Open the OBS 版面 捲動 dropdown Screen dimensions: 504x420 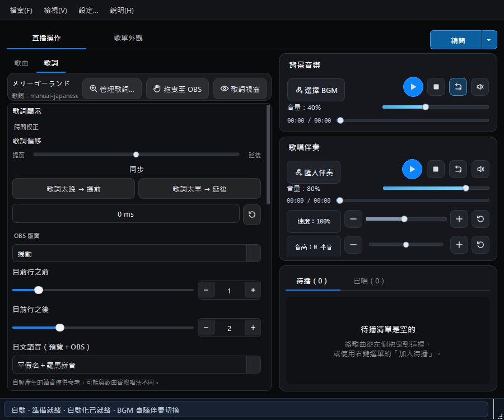137,254
